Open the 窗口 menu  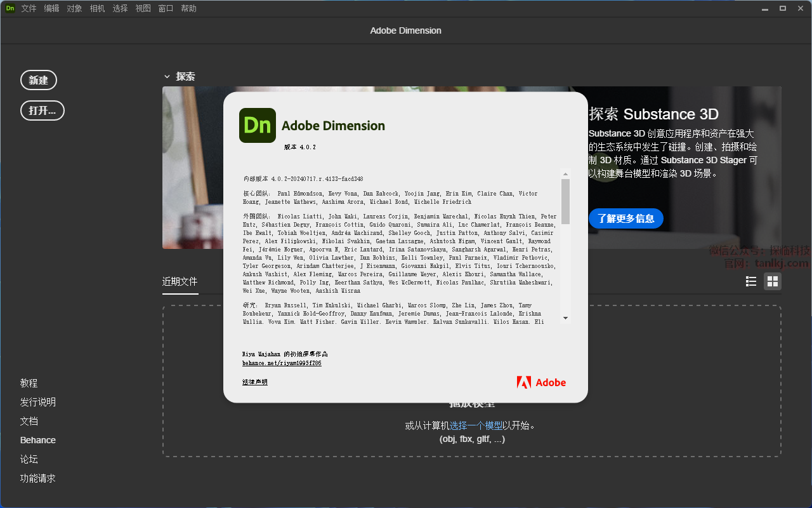(166, 8)
